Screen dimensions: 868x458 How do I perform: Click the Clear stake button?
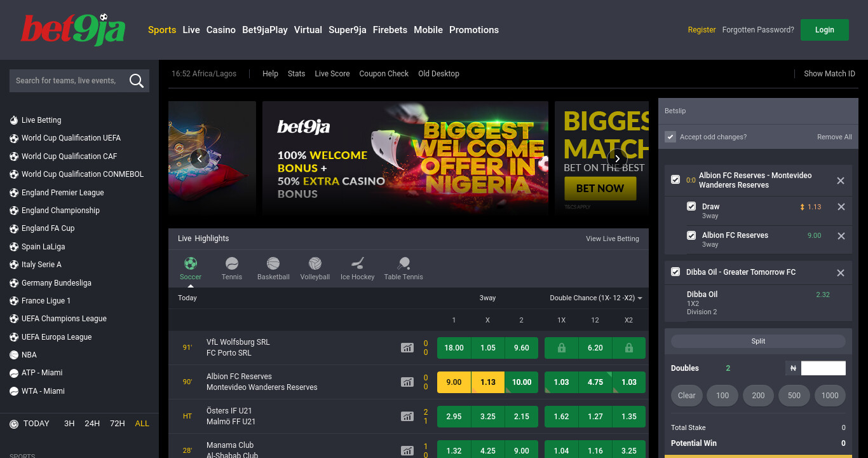(687, 395)
